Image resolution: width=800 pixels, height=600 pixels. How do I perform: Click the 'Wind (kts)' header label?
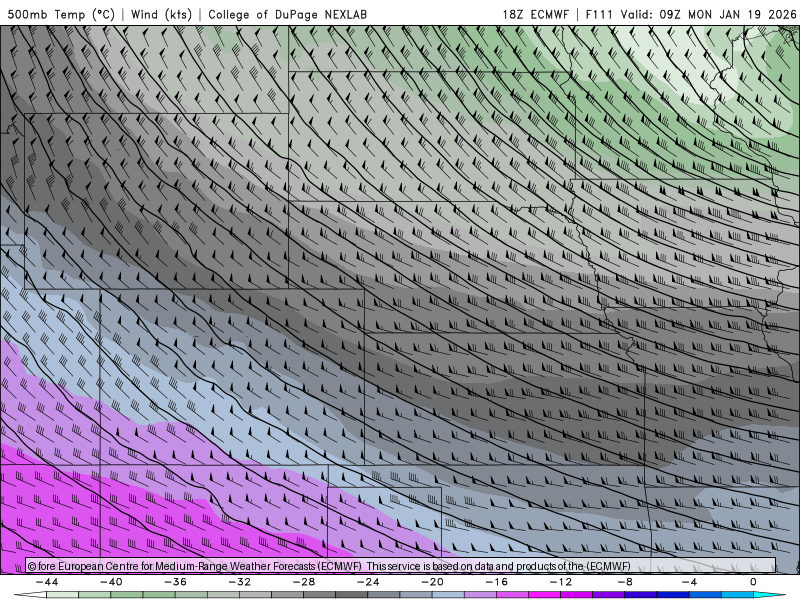(x=161, y=14)
